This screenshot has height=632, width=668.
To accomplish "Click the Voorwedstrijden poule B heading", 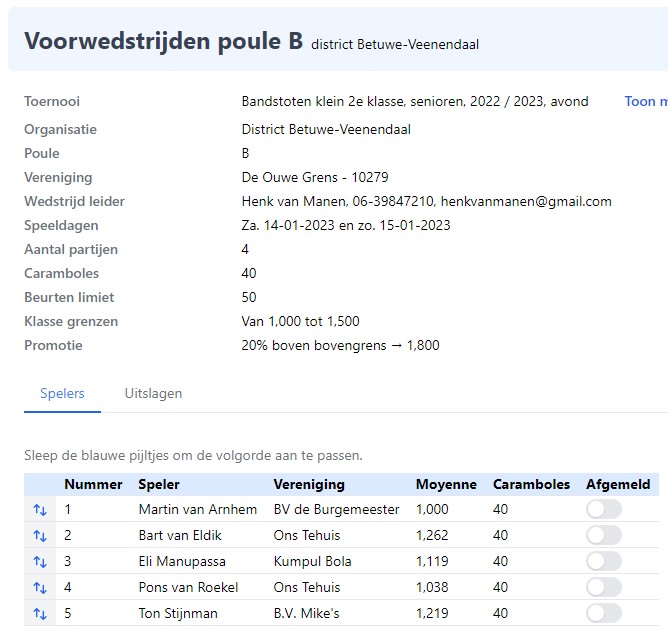I will point(164,41).
